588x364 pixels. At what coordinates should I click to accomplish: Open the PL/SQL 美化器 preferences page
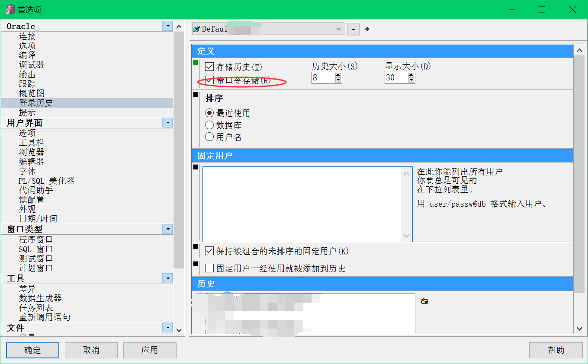click(x=47, y=181)
